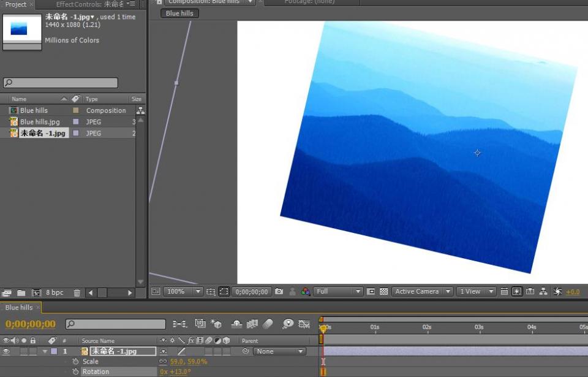Toggle the Scale constrain proportions link
The width and height of the screenshot is (588, 377).
click(163, 362)
